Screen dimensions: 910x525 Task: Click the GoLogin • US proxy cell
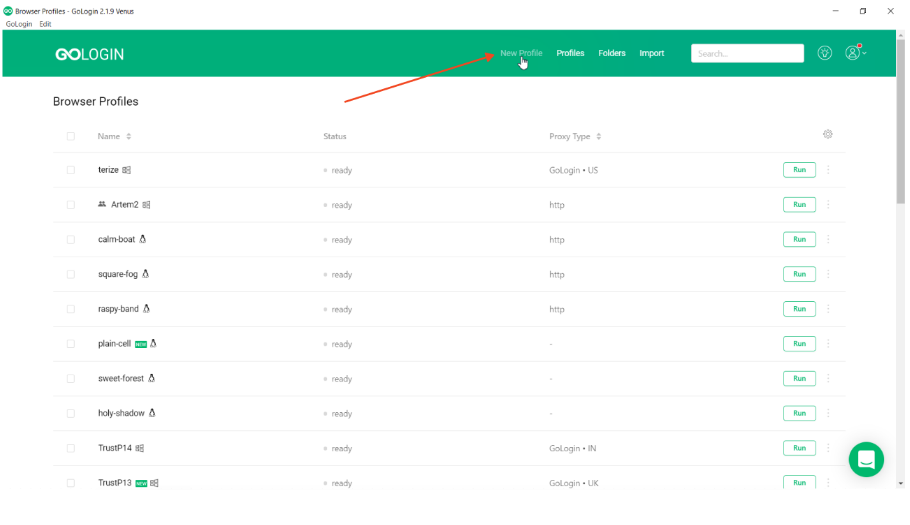(x=573, y=170)
